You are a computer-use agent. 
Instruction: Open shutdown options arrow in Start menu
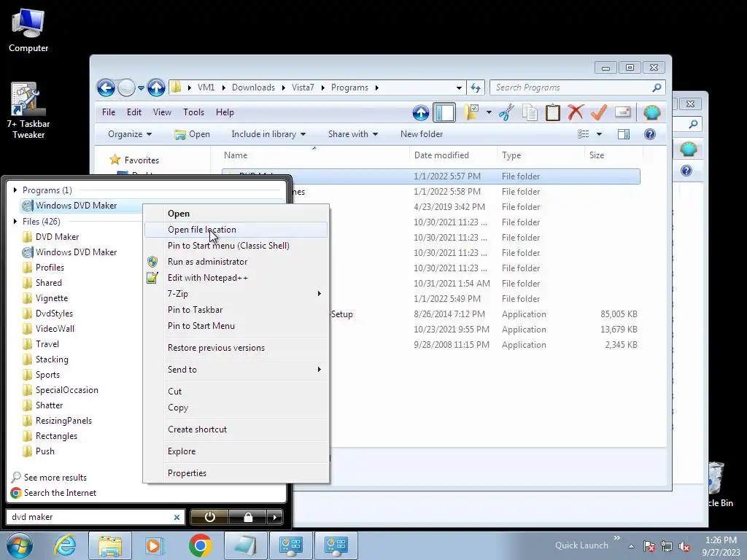coord(275,517)
